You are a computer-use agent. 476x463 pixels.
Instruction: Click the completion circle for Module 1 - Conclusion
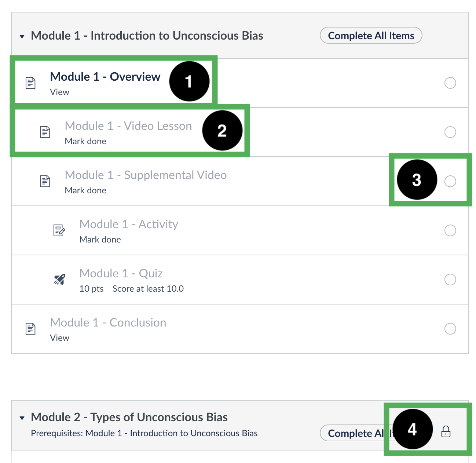[x=450, y=329]
